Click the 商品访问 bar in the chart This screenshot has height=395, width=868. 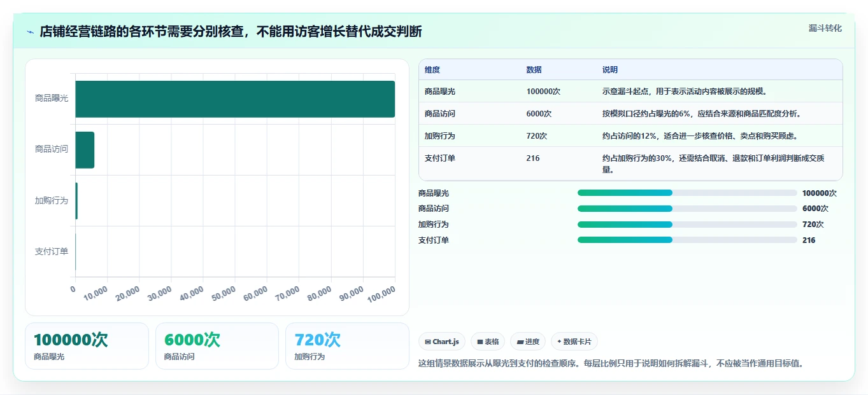point(85,150)
